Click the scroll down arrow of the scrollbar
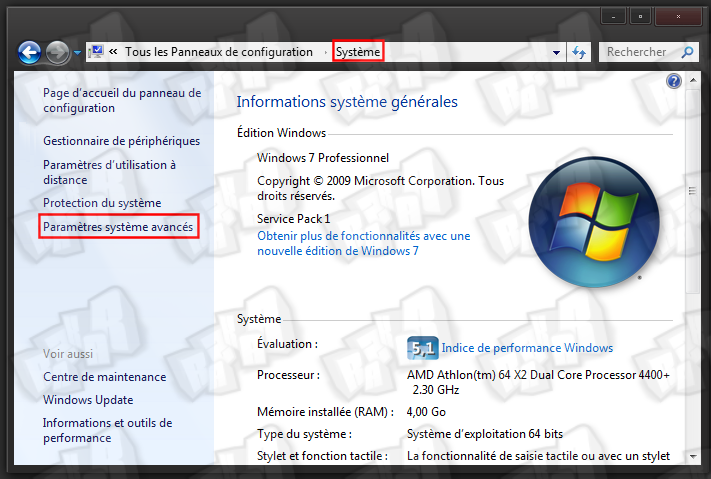711x479 pixels. pyautogui.click(x=690, y=456)
